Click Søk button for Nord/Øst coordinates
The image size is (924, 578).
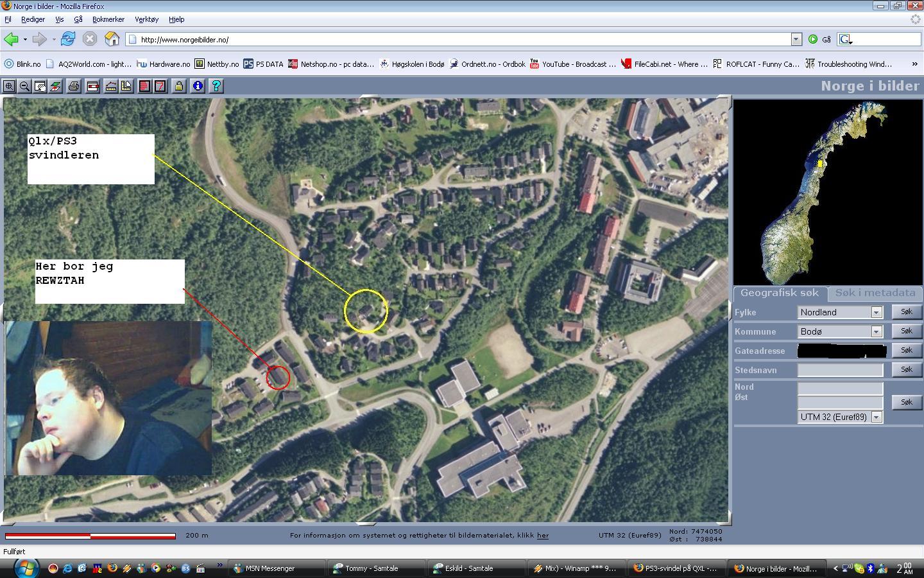tap(907, 402)
